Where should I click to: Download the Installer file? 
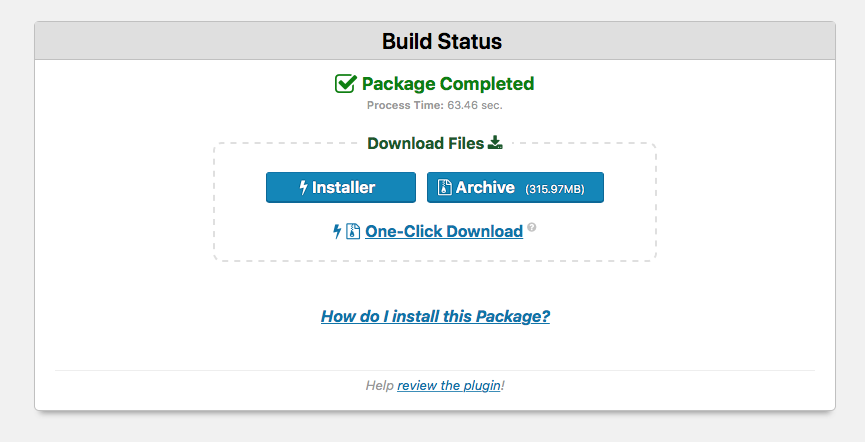[341, 188]
